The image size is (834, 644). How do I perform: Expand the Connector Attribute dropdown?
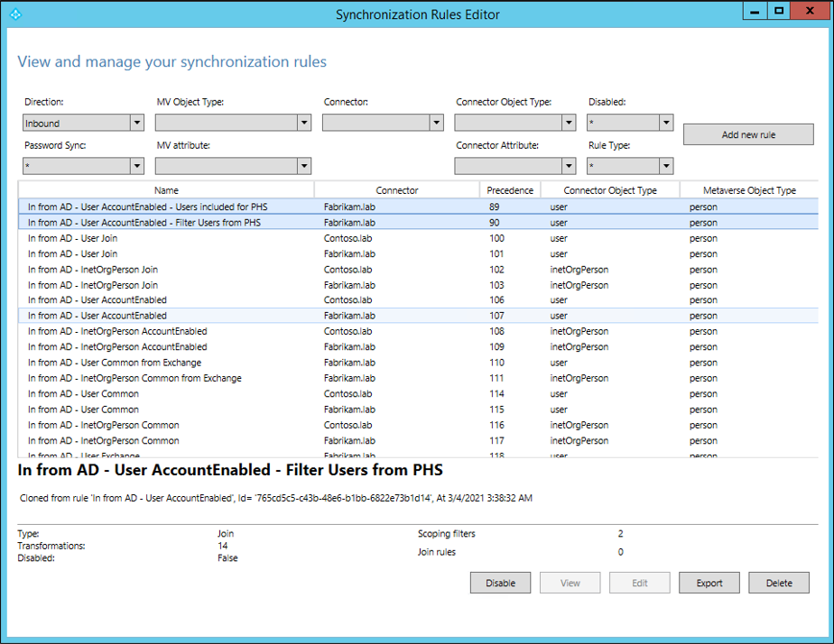(x=514, y=166)
